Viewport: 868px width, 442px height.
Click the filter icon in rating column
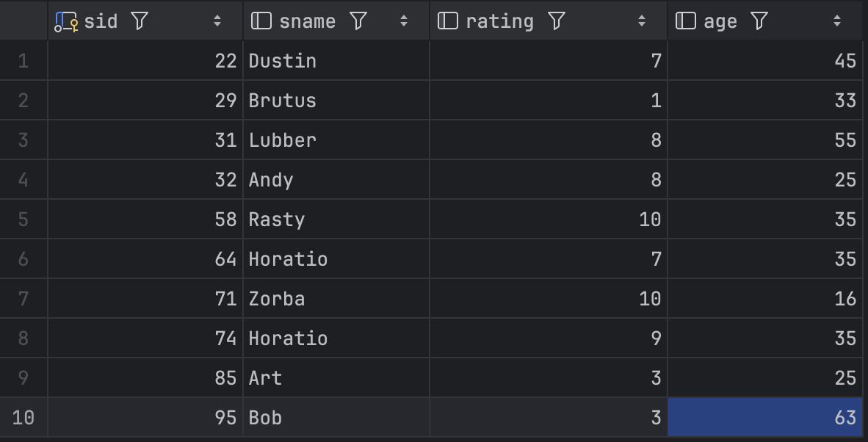coord(557,21)
